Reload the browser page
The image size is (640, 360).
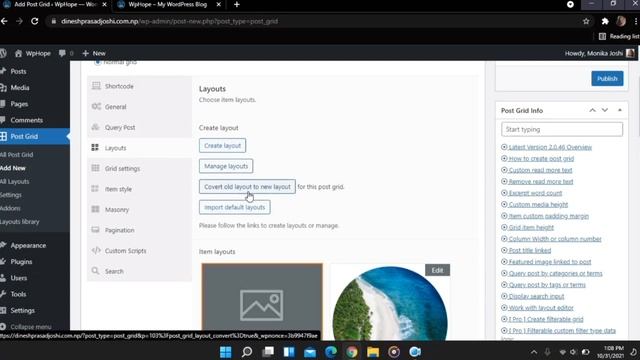[x=35, y=21]
